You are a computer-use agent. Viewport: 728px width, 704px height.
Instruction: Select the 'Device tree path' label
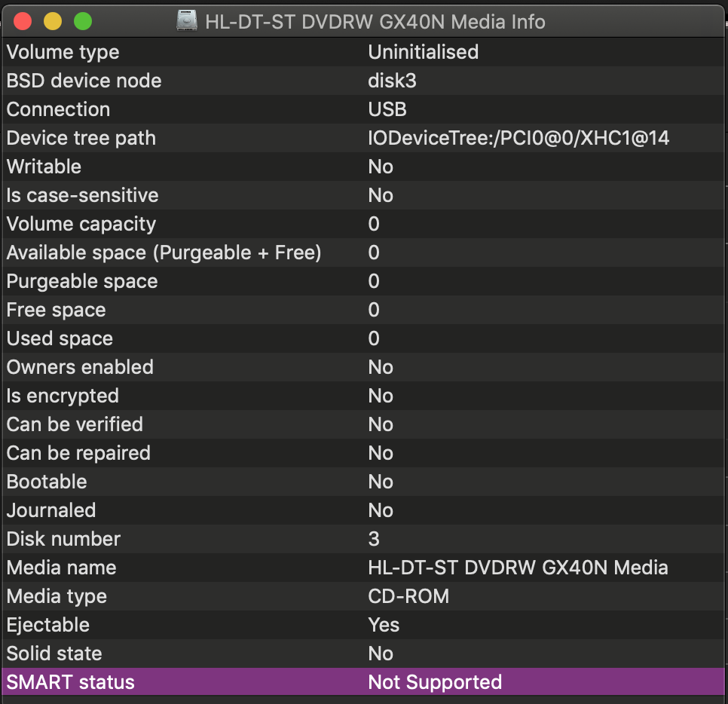pyautogui.click(x=81, y=138)
